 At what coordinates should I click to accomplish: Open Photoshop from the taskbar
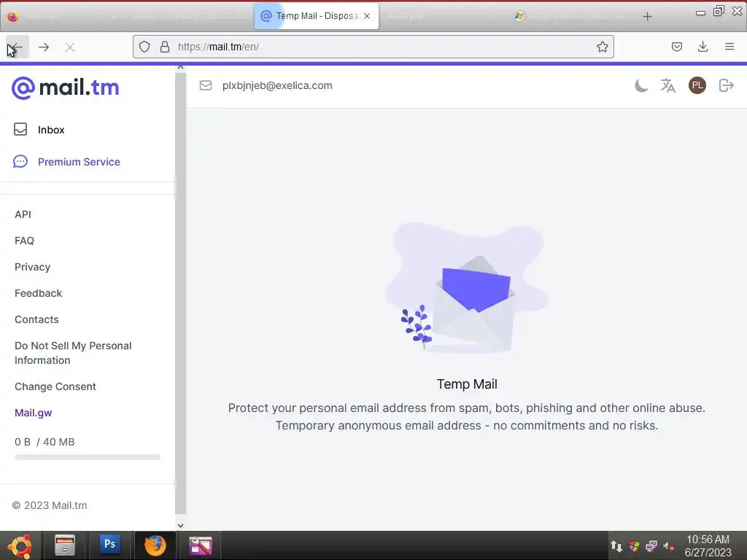point(110,544)
